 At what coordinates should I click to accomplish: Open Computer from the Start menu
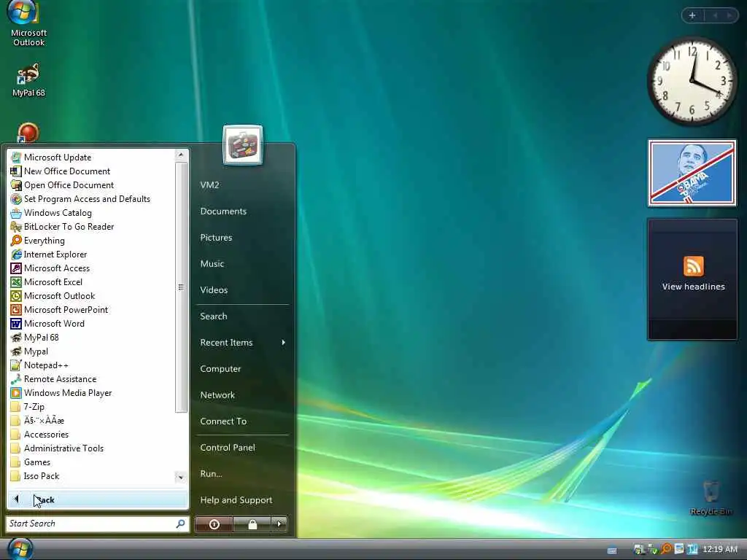[242, 368]
